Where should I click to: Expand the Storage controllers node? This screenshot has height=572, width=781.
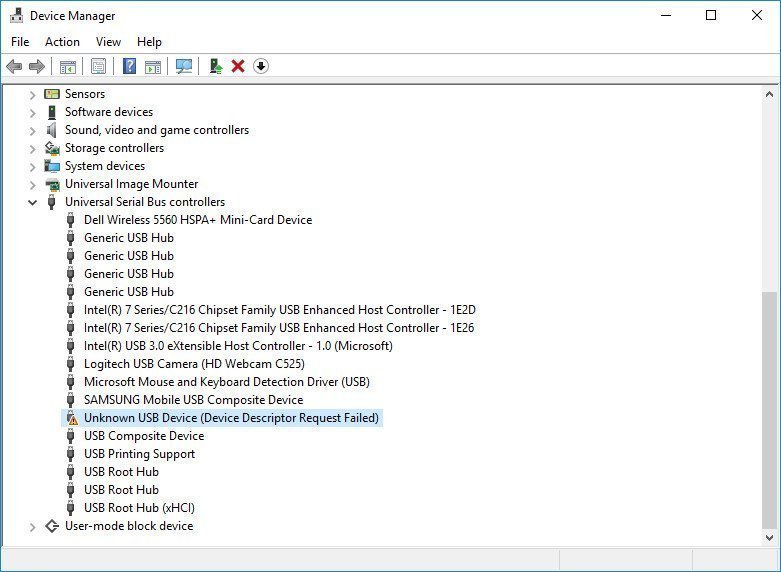32,148
